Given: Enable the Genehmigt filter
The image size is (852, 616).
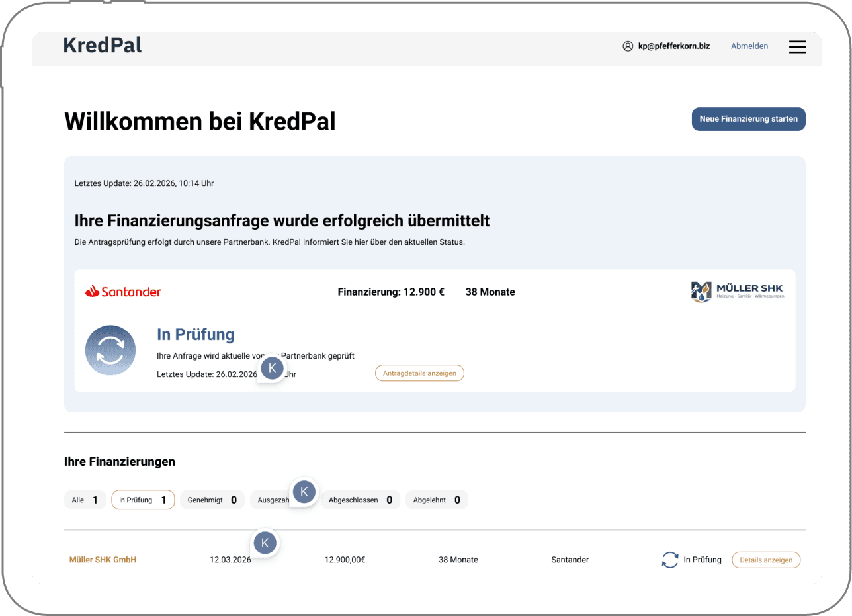Looking at the screenshot, I should coord(212,500).
